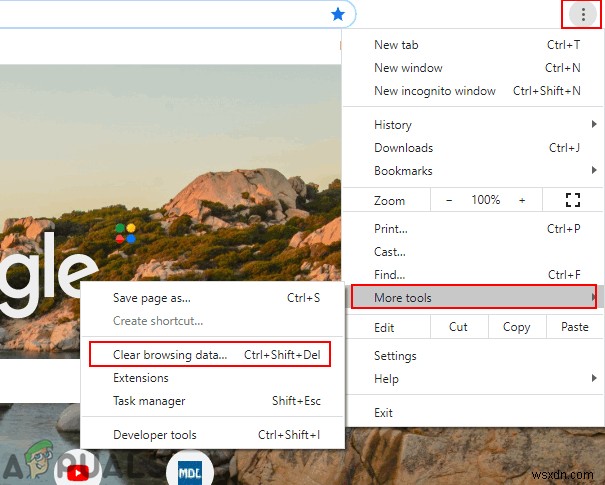
Task: Open Task manager from submenu
Action: [x=212, y=401]
